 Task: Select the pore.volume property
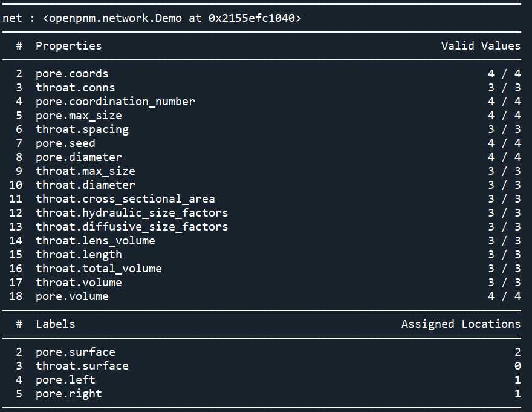[x=72, y=296]
